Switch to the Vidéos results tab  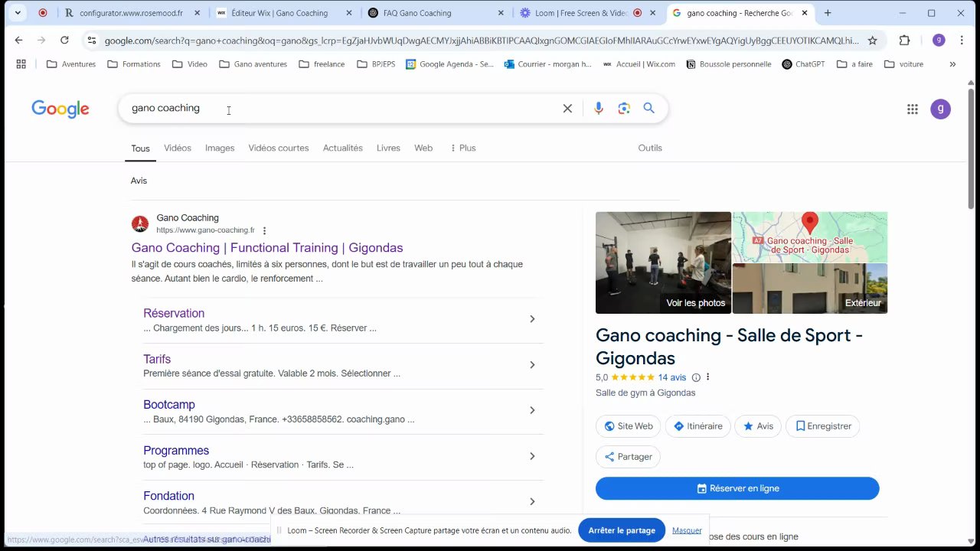click(x=178, y=148)
